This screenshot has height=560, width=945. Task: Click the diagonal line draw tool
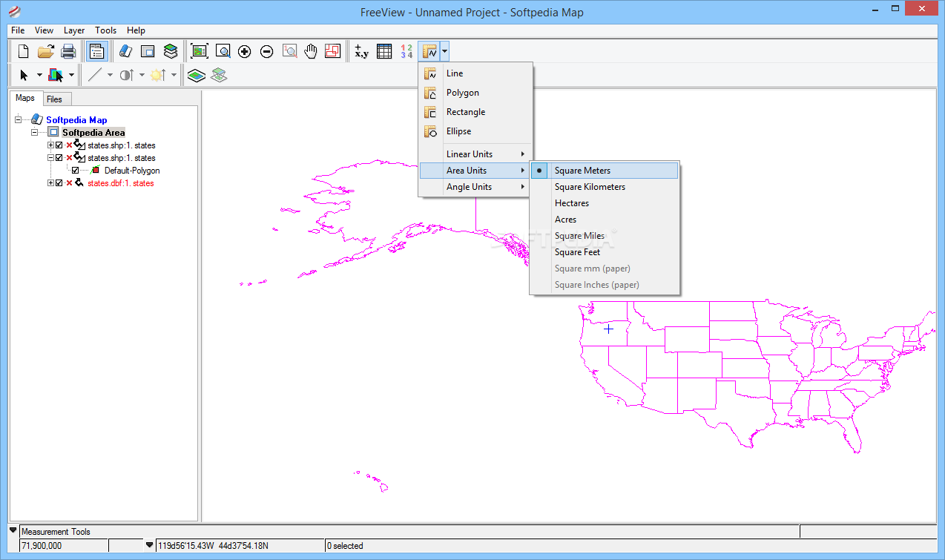point(95,75)
